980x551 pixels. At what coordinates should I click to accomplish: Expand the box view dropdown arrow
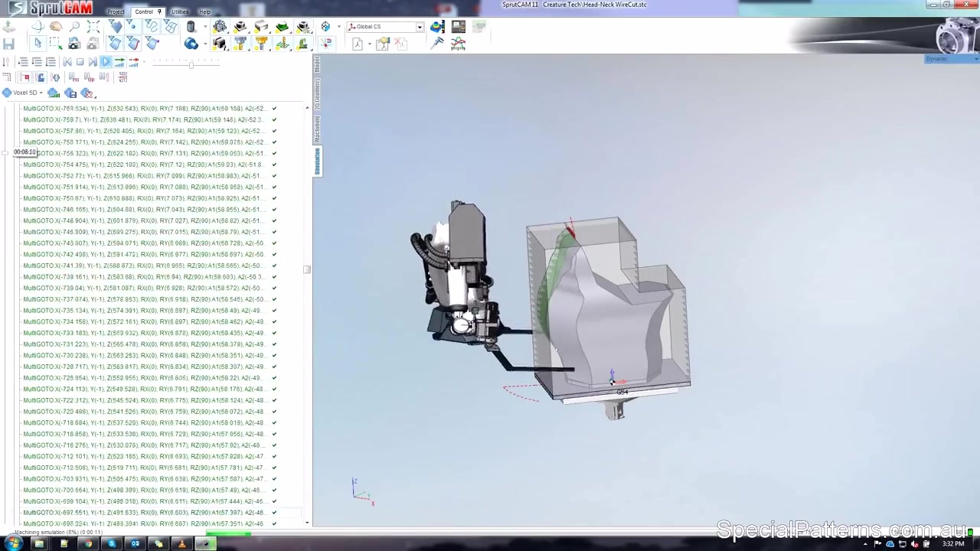[339, 26]
